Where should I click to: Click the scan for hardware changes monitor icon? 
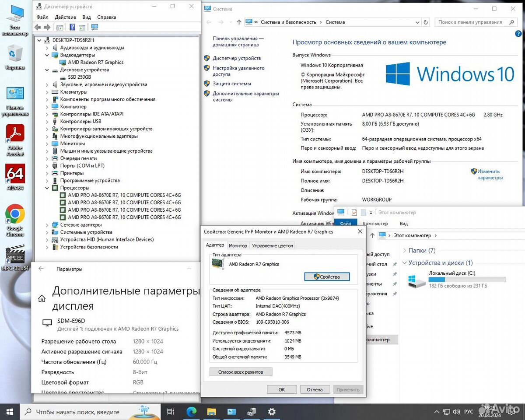tap(94, 27)
